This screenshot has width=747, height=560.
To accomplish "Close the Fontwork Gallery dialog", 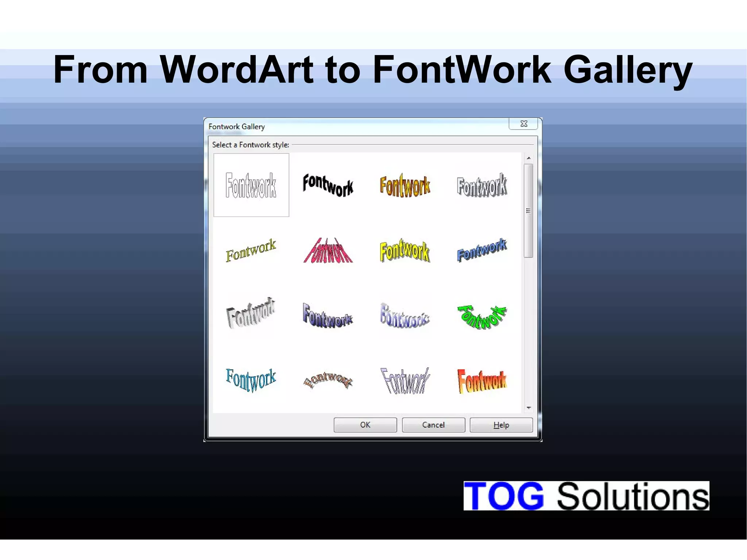I will 523,124.
